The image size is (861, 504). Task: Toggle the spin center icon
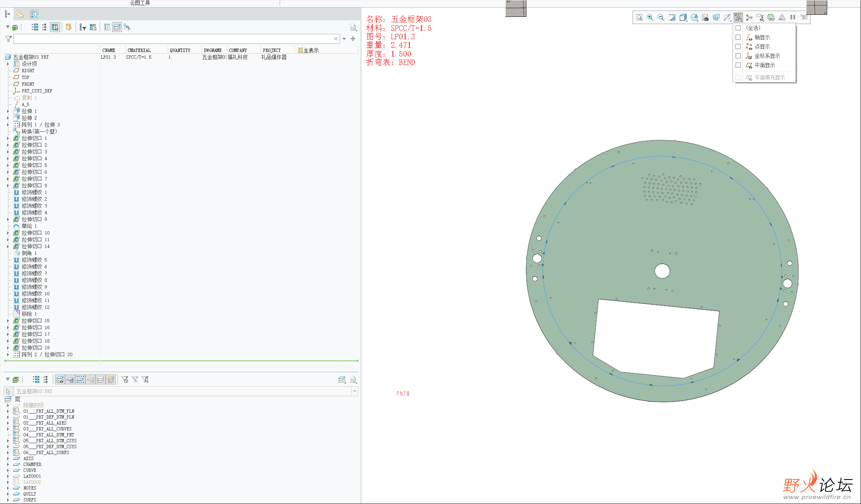[x=749, y=17]
